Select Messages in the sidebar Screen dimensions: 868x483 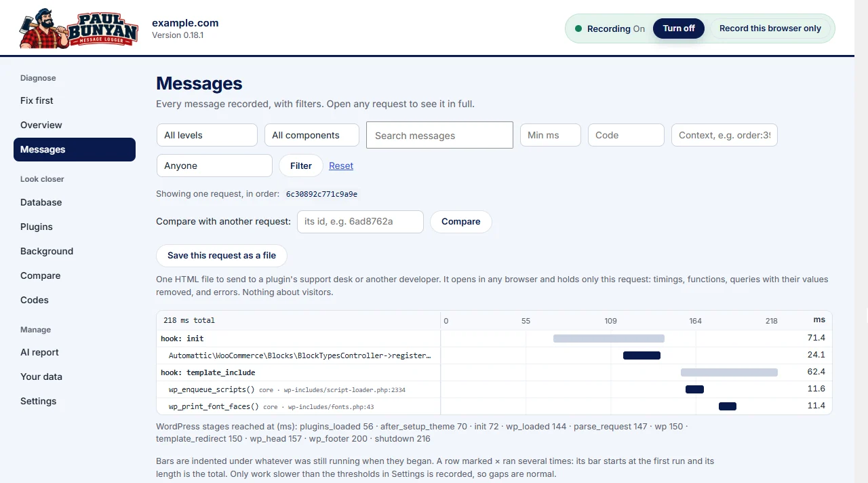pos(75,149)
